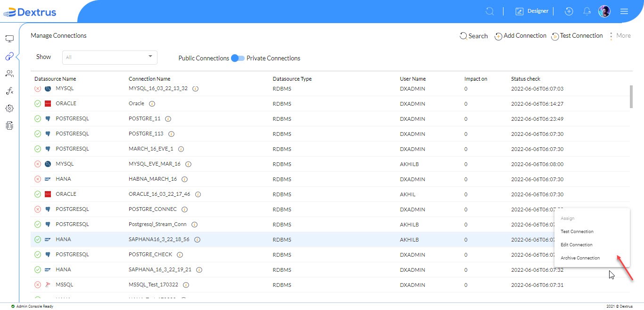Open the search icon in header
This screenshot has width=644, height=310.
[x=490, y=11]
